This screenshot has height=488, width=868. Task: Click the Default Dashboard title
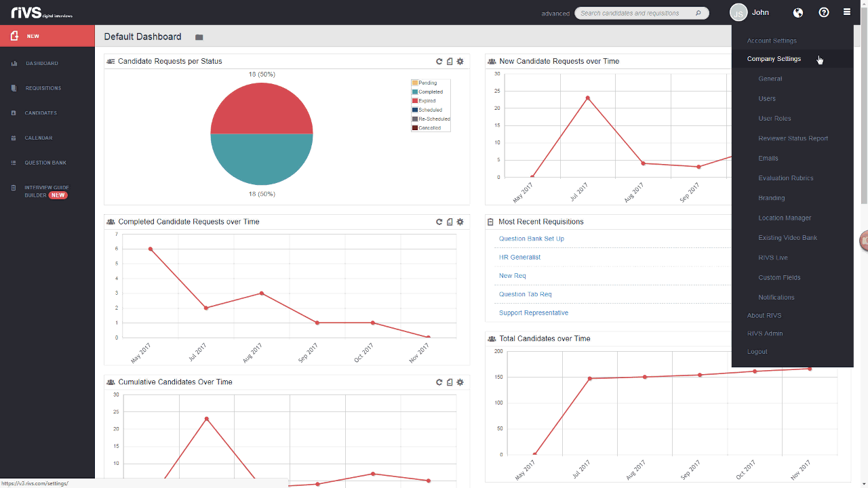pyautogui.click(x=142, y=37)
